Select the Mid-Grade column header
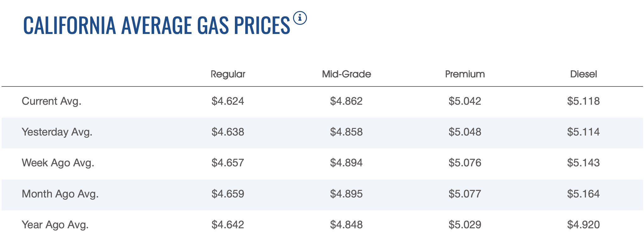The image size is (644, 244). [x=346, y=74]
